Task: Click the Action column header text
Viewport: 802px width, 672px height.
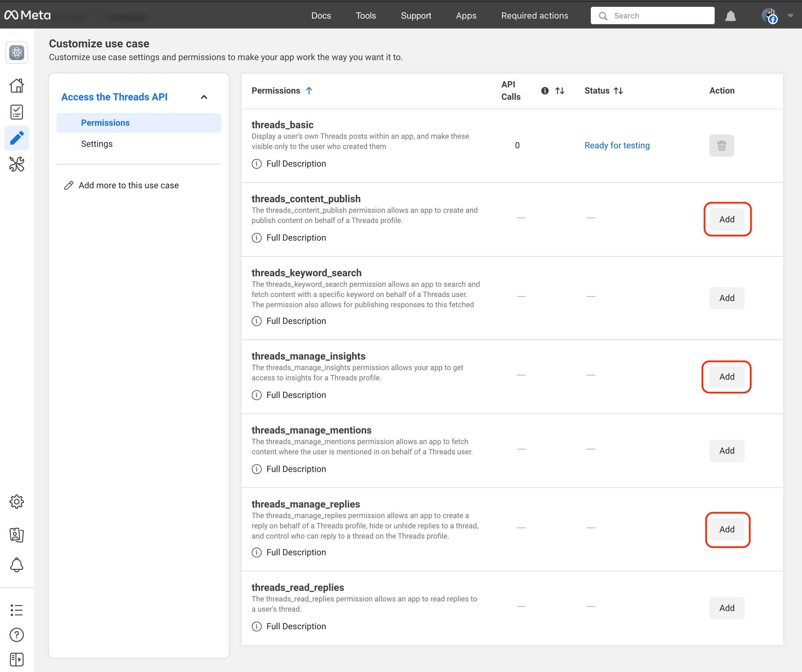Action: pyautogui.click(x=722, y=91)
